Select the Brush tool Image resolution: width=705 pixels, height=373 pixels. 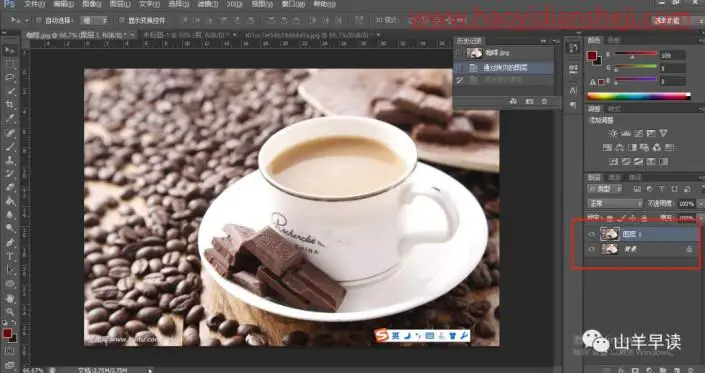coord(10,147)
